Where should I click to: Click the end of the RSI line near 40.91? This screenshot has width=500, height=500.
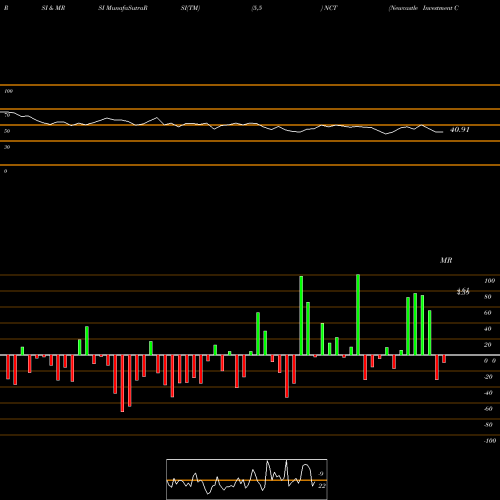point(442,132)
